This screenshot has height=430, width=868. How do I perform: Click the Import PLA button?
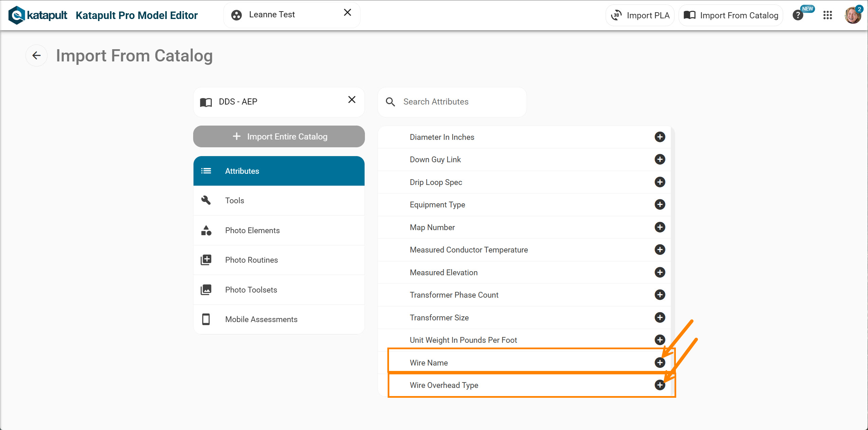pyautogui.click(x=640, y=15)
